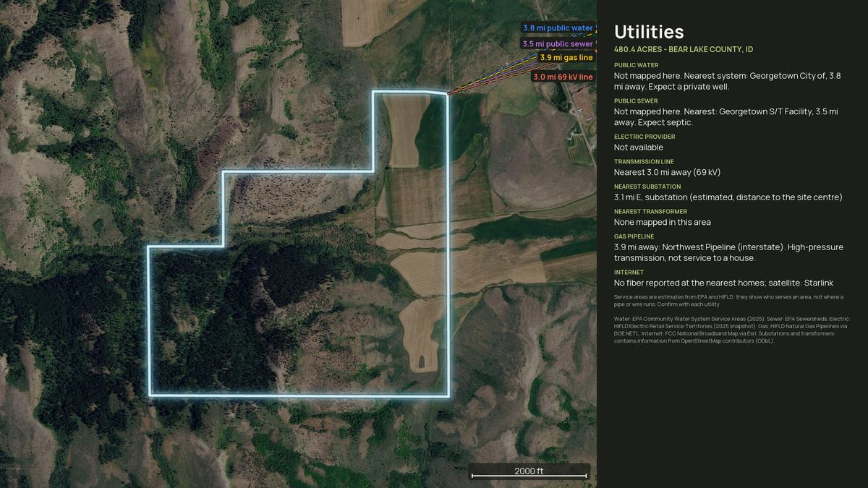The height and width of the screenshot is (488, 868).
Task: Click the '3.0 mi 69 kV line' label
Action: pyautogui.click(x=563, y=77)
